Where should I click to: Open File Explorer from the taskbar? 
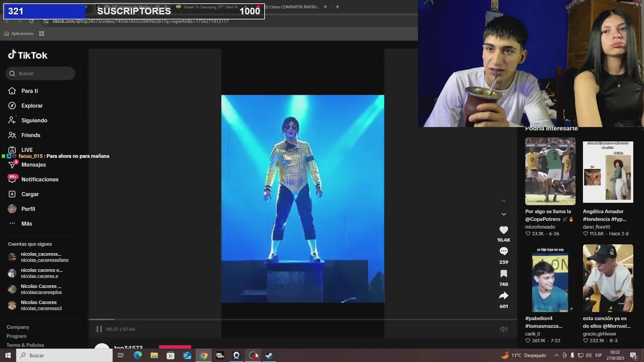[154, 355]
